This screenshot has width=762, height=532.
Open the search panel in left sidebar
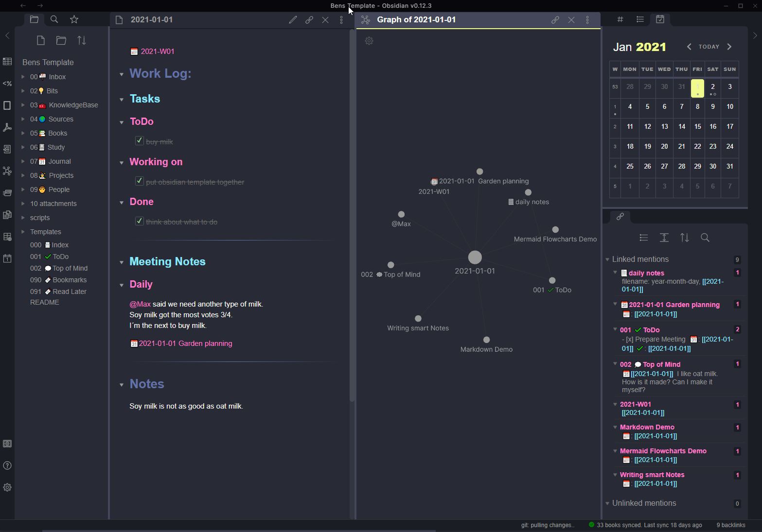tap(54, 19)
